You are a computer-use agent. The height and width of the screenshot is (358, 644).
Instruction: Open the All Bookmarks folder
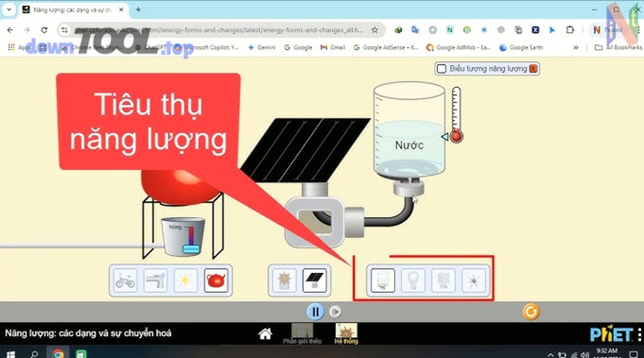618,48
